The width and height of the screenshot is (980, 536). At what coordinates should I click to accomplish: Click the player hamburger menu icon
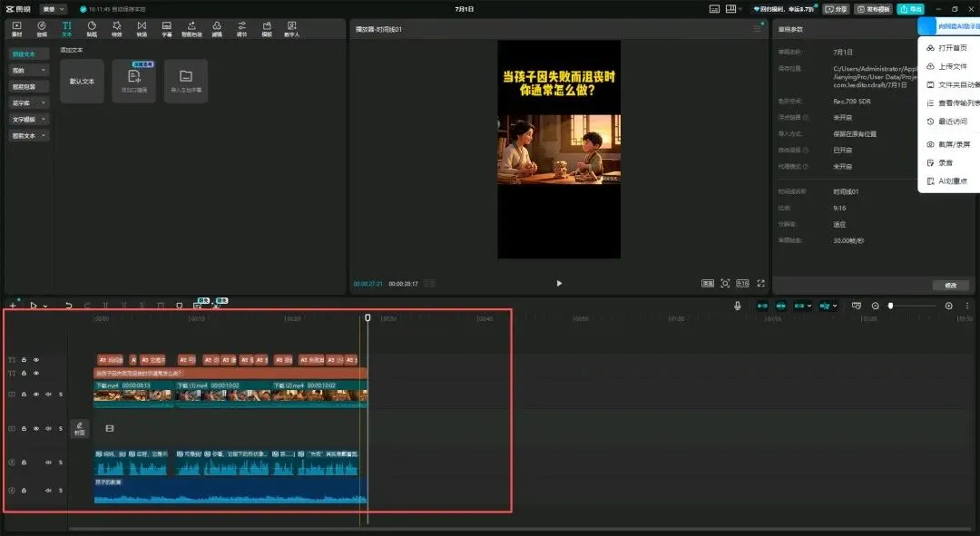[757, 29]
